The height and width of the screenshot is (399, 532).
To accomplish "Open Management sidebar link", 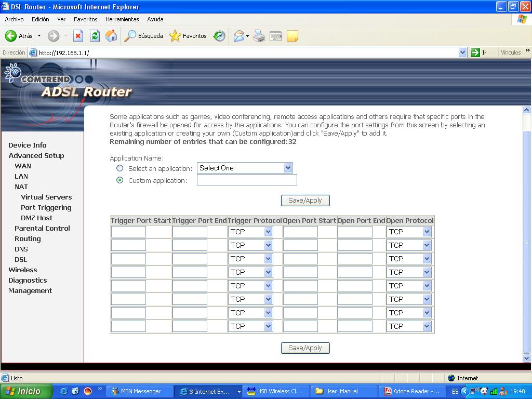I will [x=30, y=291].
